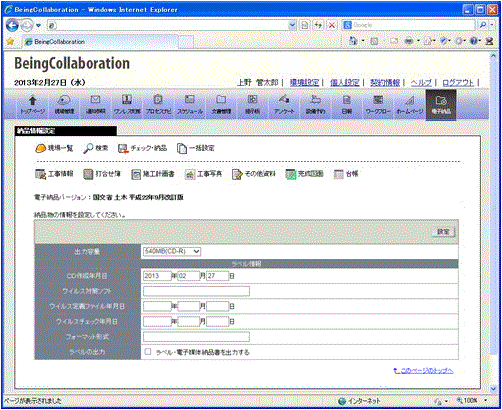502x410 pixels.
Task: Click the ウイルス対策ソフト text field
Action: (x=196, y=291)
